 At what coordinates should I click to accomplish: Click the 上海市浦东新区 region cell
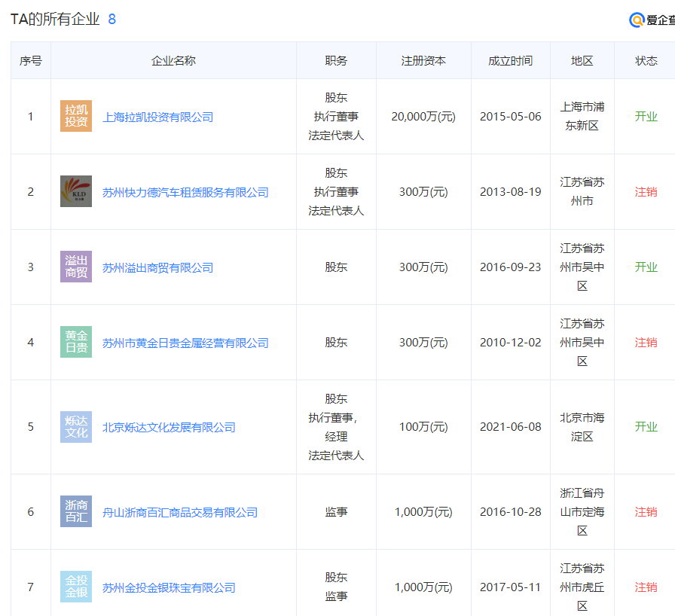click(x=582, y=116)
